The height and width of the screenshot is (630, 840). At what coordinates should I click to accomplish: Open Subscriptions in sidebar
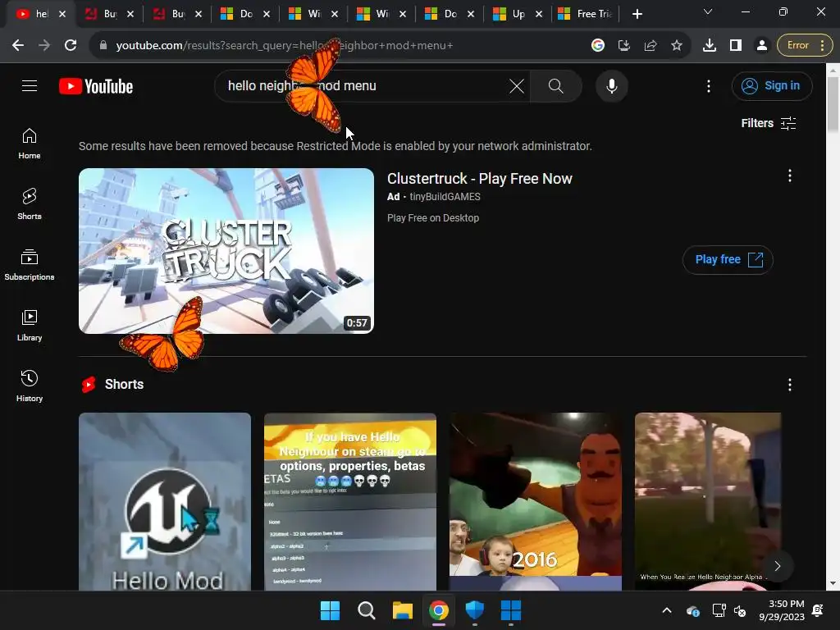coord(30,265)
